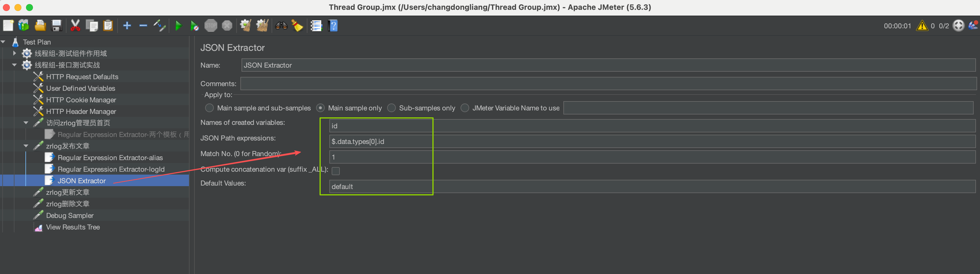Click the Paste clipboard icon
The height and width of the screenshot is (274, 980).
(x=108, y=26)
